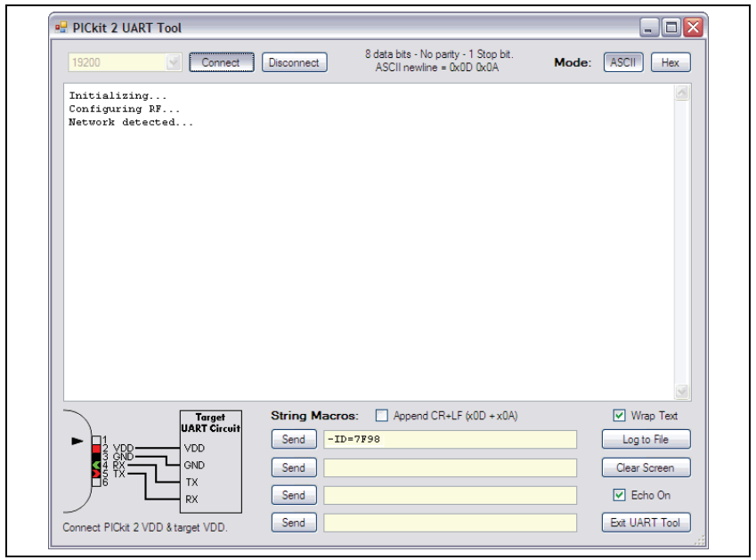Click the black pin 1 marker arrow
Screen dimensions: 756x560
77,441
